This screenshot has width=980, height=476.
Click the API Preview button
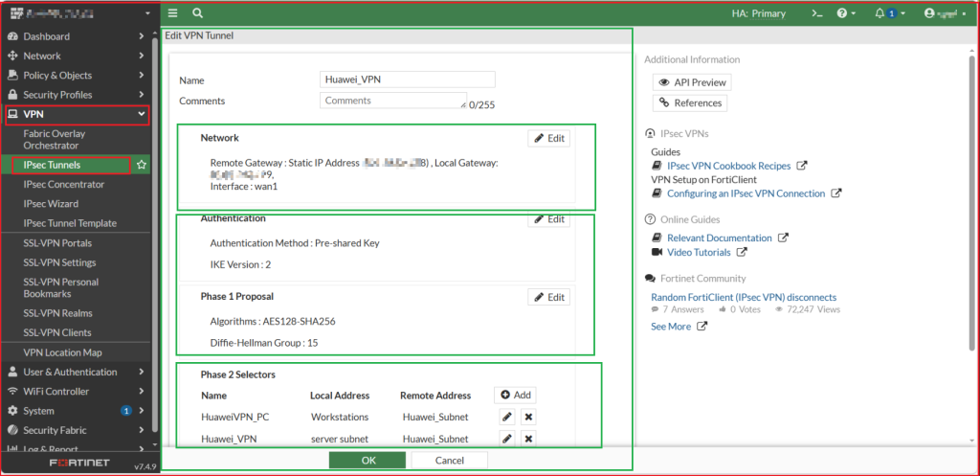click(692, 82)
